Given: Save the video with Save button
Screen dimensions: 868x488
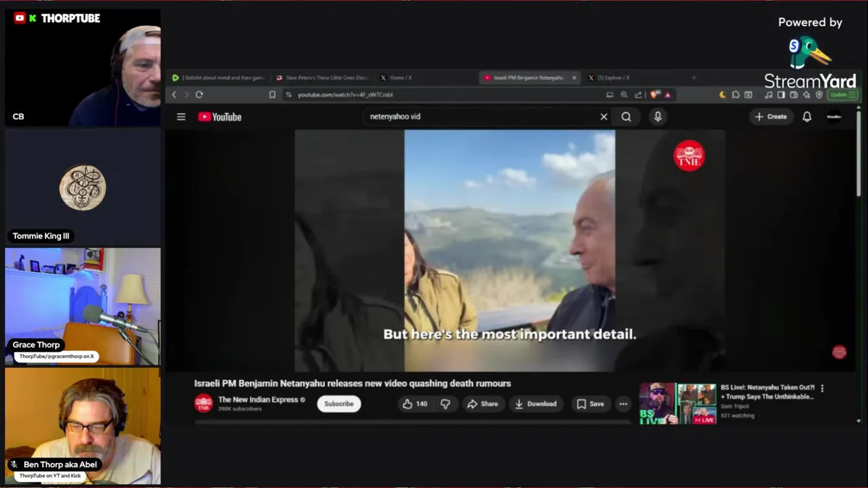Looking at the screenshot, I should tap(590, 404).
